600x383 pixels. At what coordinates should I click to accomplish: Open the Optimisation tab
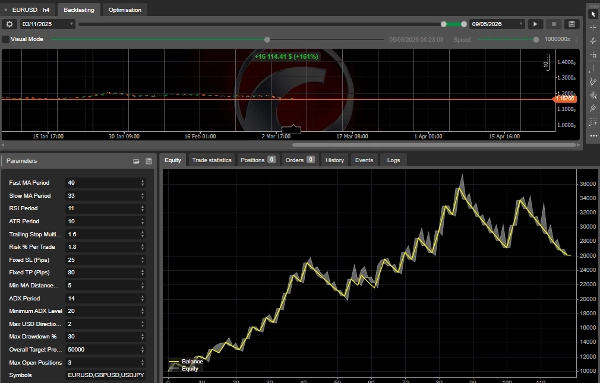pyautogui.click(x=125, y=10)
